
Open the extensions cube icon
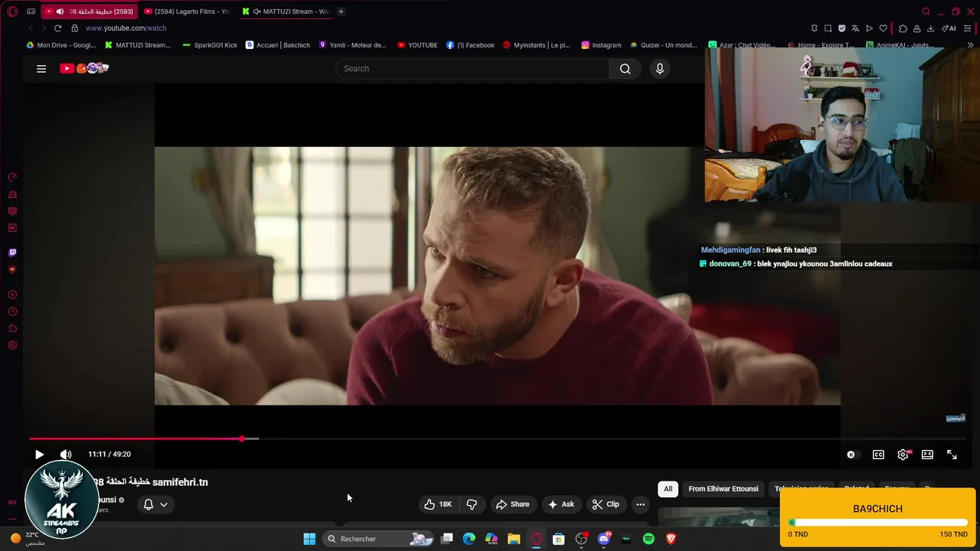[x=903, y=28]
